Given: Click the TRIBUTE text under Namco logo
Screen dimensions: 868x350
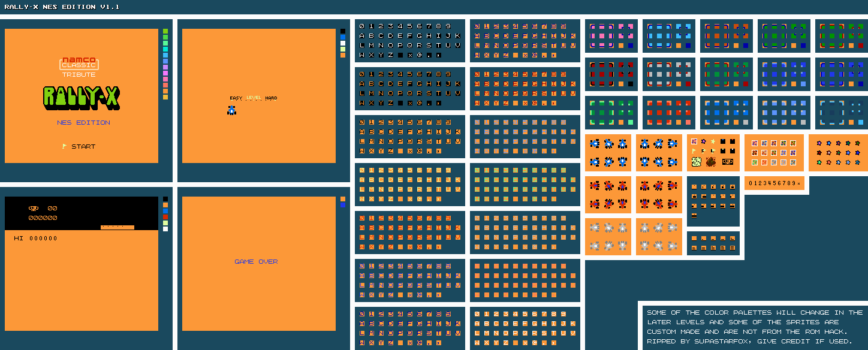Looking at the screenshot, I should (79, 74).
